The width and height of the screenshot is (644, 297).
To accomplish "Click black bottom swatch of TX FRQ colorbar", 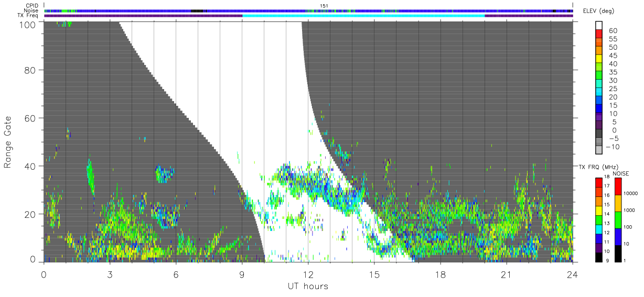I will [599, 257].
